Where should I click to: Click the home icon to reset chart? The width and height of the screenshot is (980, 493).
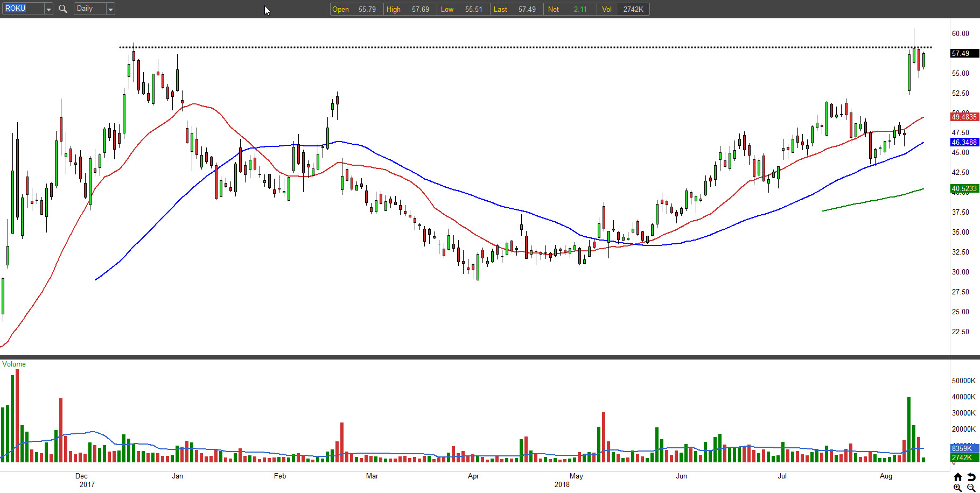[x=957, y=477]
